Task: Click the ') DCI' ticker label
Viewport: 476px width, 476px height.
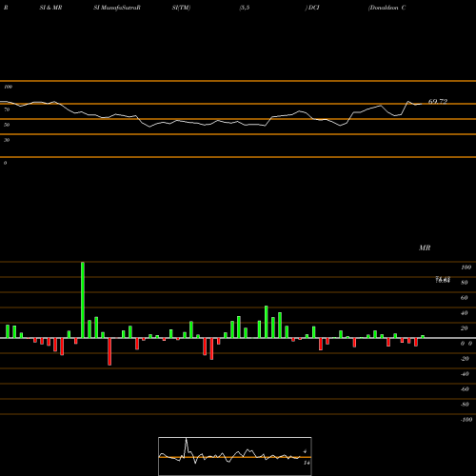Action: point(312,8)
